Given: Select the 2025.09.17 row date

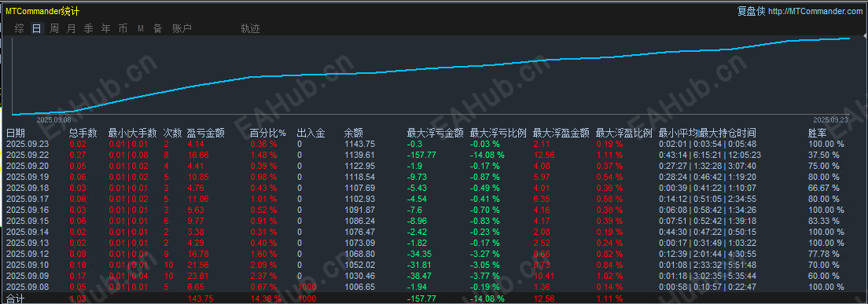Looking at the screenshot, I should [x=28, y=199].
